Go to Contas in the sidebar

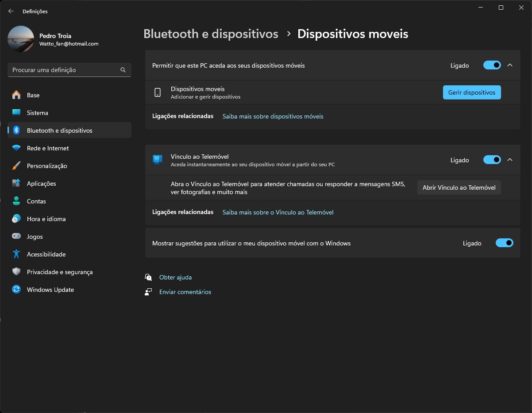tap(36, 201)
